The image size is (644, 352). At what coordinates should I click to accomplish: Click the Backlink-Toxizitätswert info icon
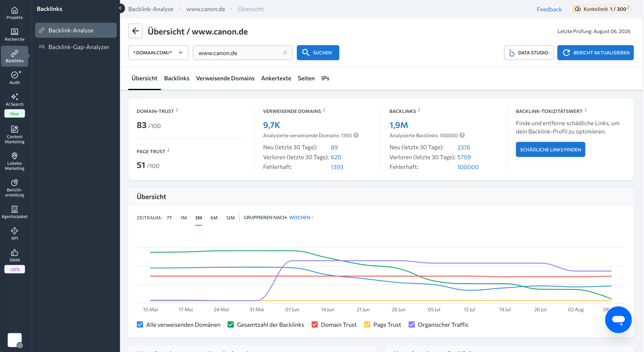pos(586,110)
